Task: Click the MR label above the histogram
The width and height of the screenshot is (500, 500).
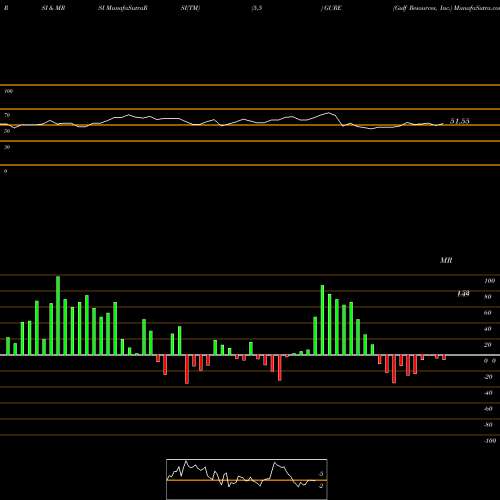Action: pos(446,260)
